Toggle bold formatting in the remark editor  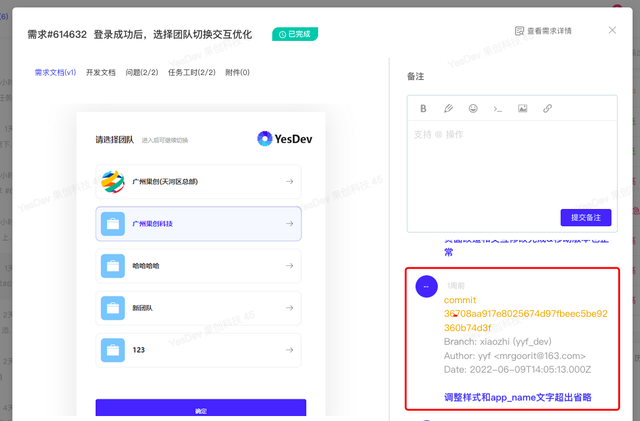tap(423, 109)
